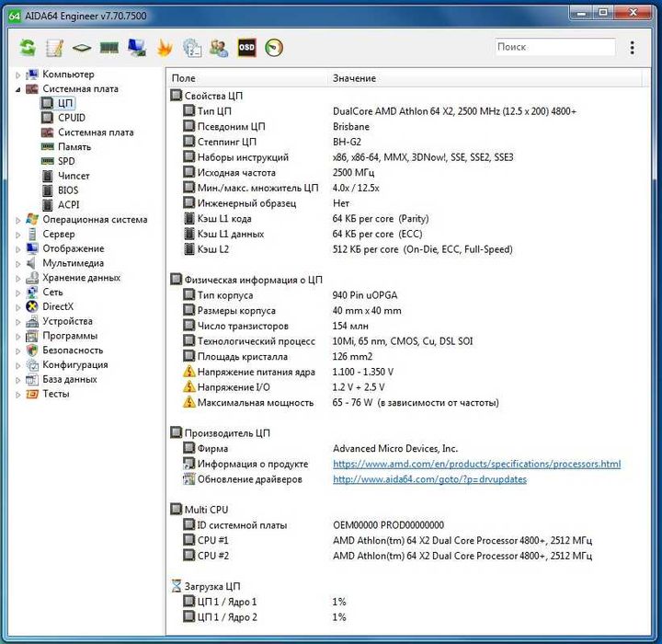Expand the Операционная система node
This screenshot has width=662, height=644.
point(17,220)
